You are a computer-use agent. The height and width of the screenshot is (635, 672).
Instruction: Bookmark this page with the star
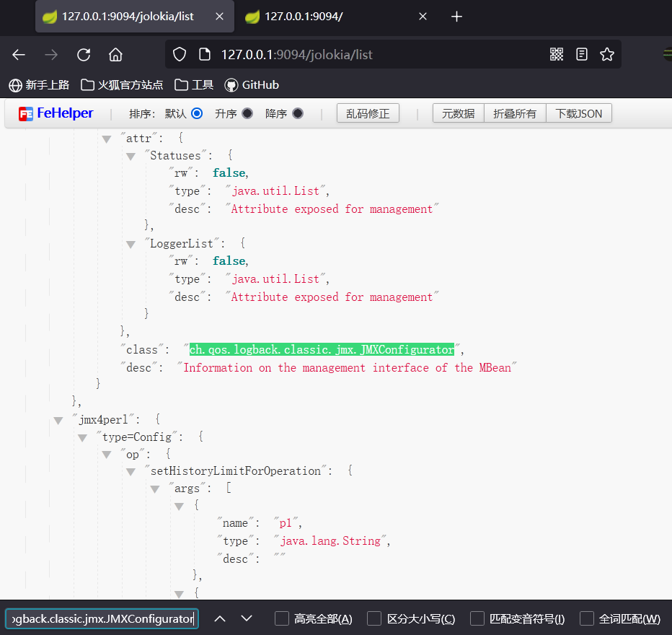607,54
